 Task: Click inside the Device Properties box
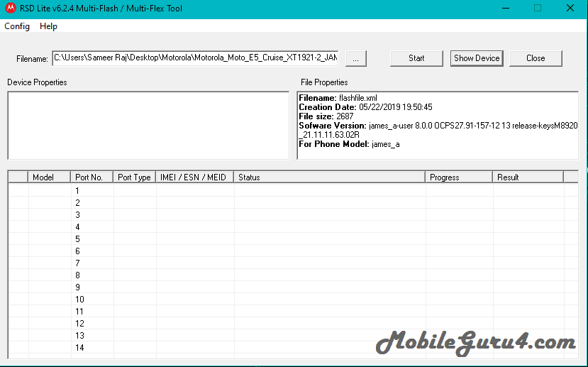(148, 126)
